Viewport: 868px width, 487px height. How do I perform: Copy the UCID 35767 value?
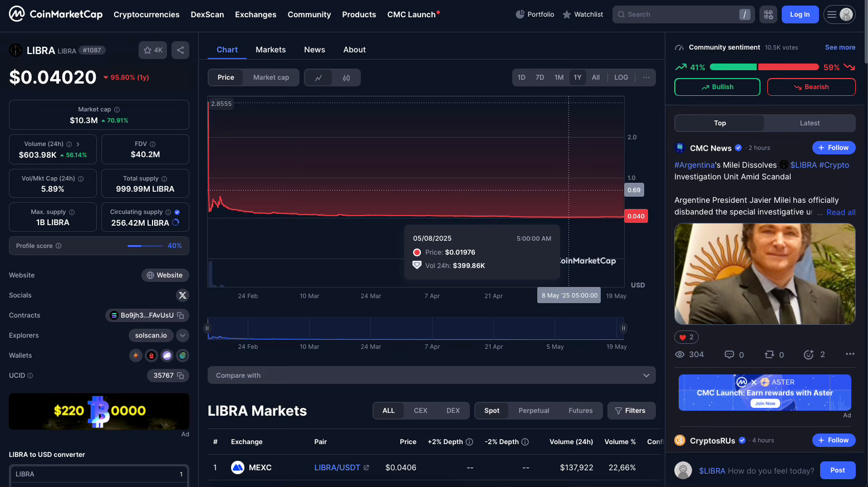[x=180, y=376]
